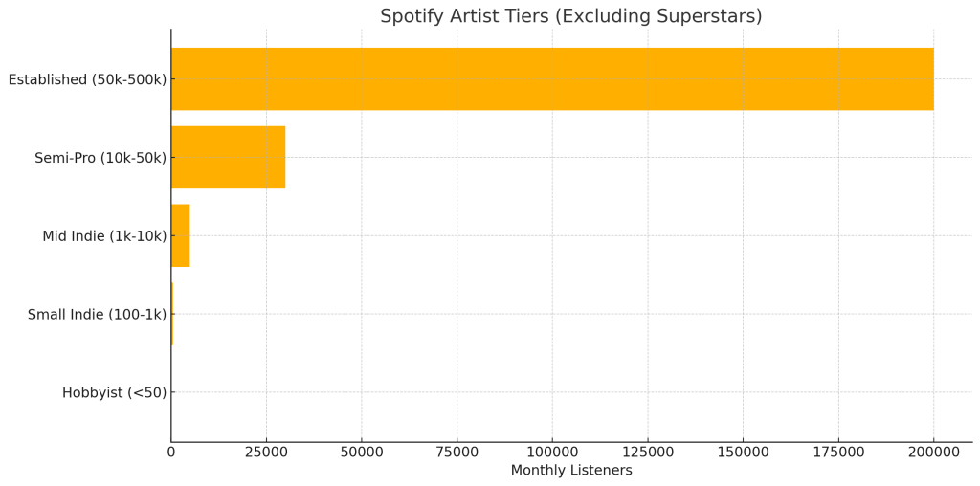Click the Monthly Listeners axis title

point(571,471)
